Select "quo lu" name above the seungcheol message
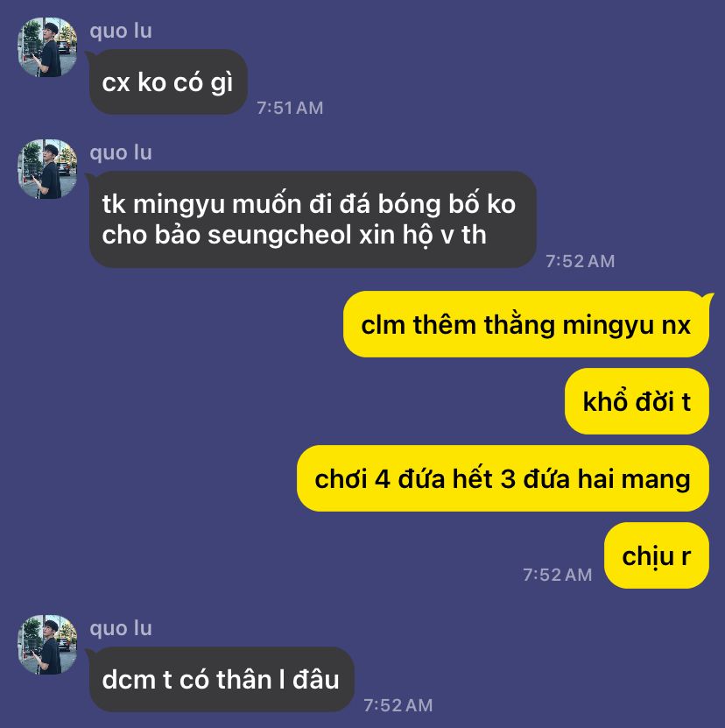 pos(121,153)
